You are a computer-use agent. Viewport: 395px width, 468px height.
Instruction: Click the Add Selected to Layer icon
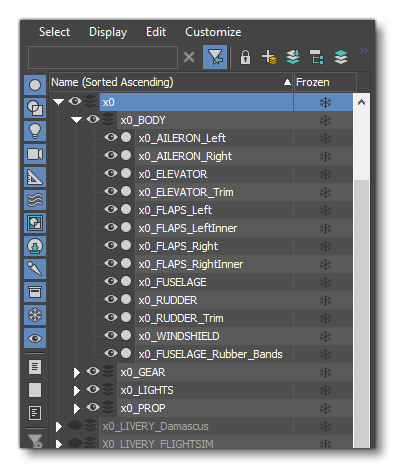(293, 57)
